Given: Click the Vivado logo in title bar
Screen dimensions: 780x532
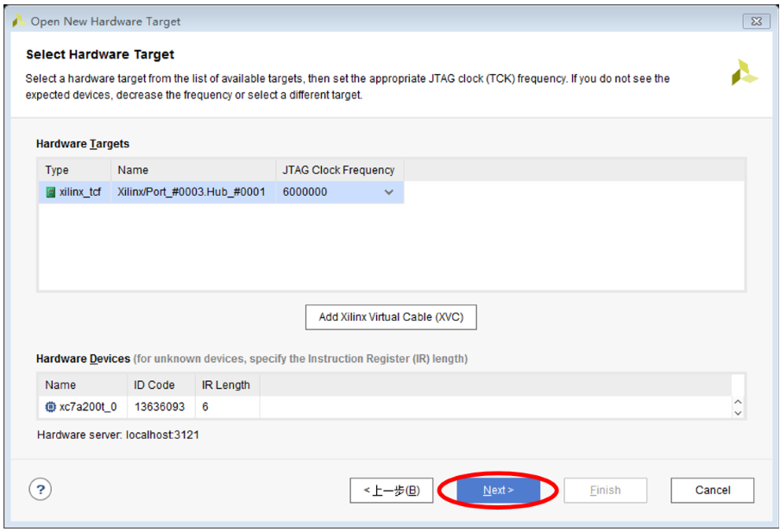Looking at the screenshot, I should click(19, 21).
